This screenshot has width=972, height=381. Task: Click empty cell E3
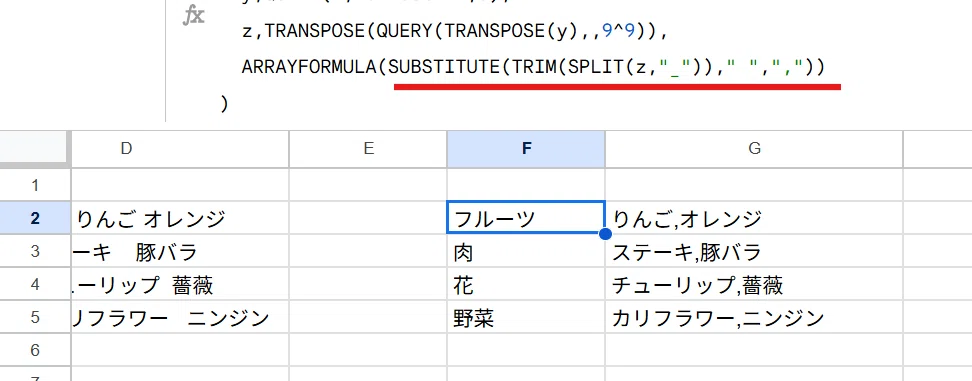coord(368,252)
